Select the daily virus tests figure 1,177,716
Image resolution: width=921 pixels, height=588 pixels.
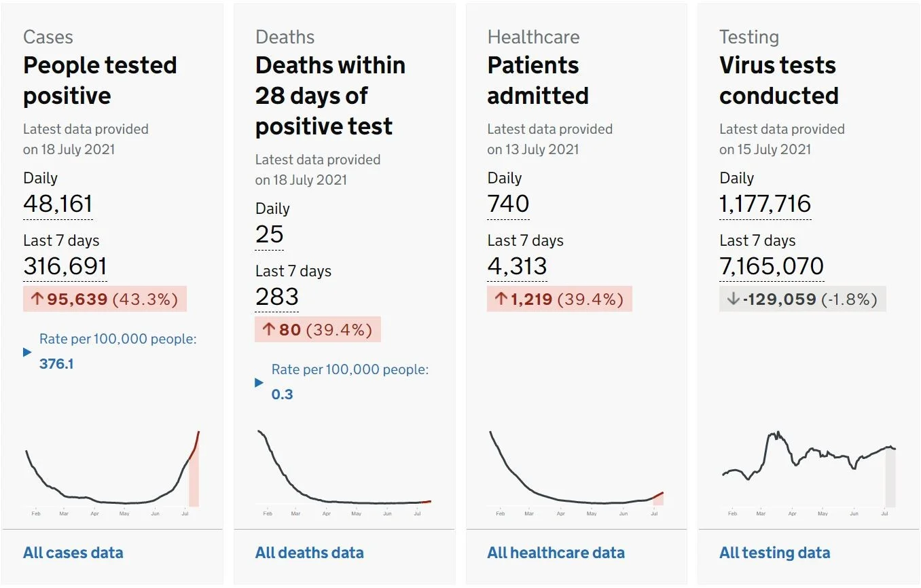point(765,204)
